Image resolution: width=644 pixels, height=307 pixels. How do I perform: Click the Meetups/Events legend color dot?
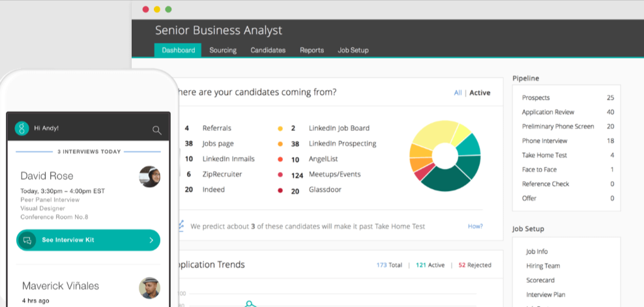coord(280,175)
